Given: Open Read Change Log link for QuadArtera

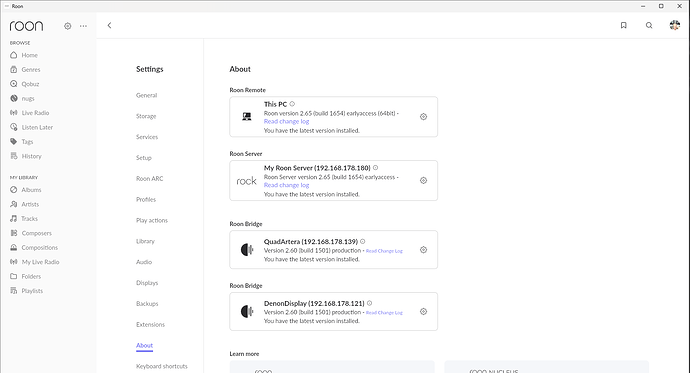Looking at the screenshot, I should coord(384,251).
